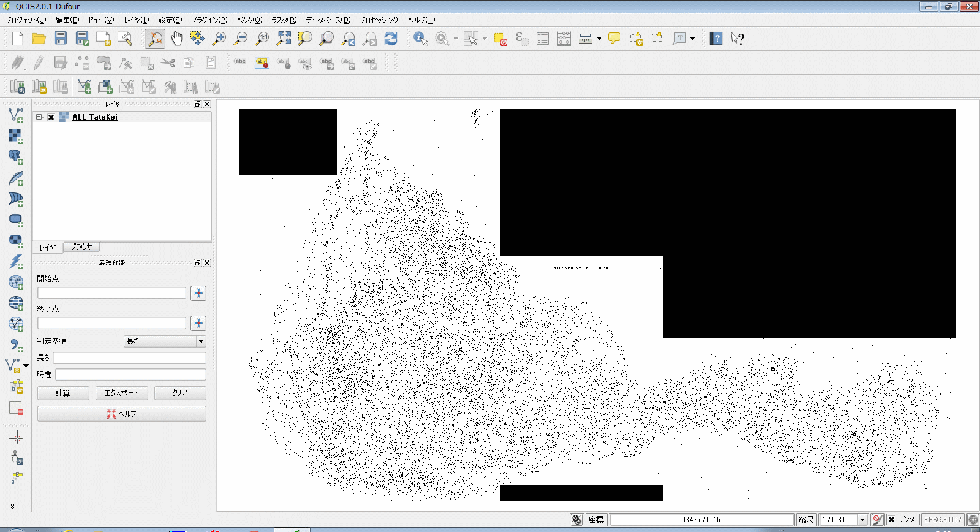Screen dimensions: 980x532
Task: Click the Save Project icon
Action: click(60, 39)
